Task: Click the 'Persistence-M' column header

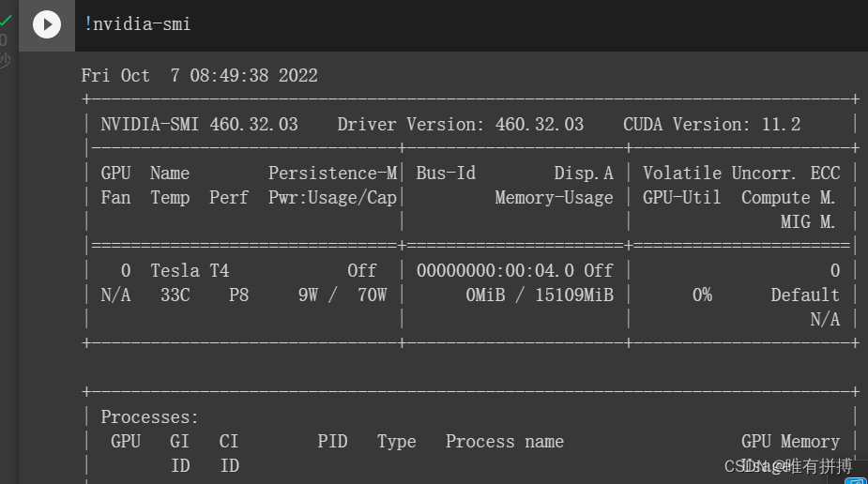Action: tap(333, 174)
